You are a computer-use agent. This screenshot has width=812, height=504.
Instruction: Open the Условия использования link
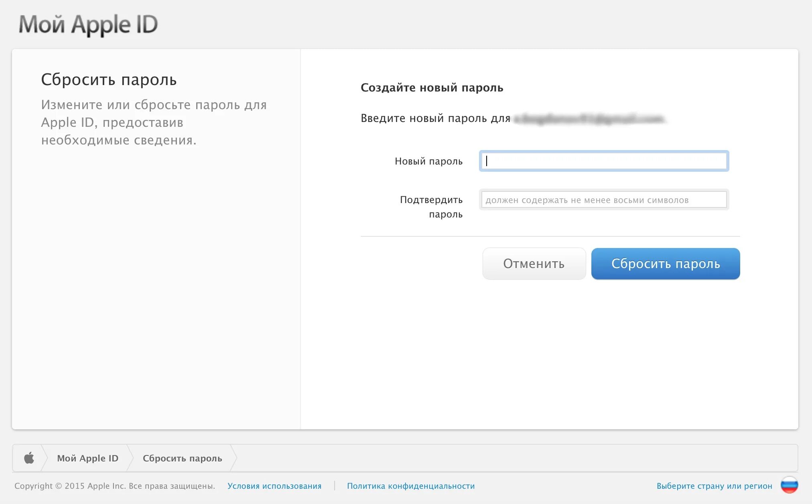point(274,486)
